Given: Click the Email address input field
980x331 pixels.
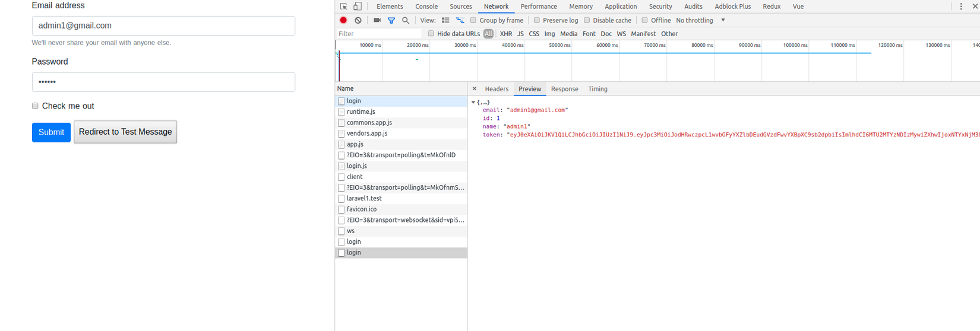Looking at the screenshot, I should [x=163, y=26].
